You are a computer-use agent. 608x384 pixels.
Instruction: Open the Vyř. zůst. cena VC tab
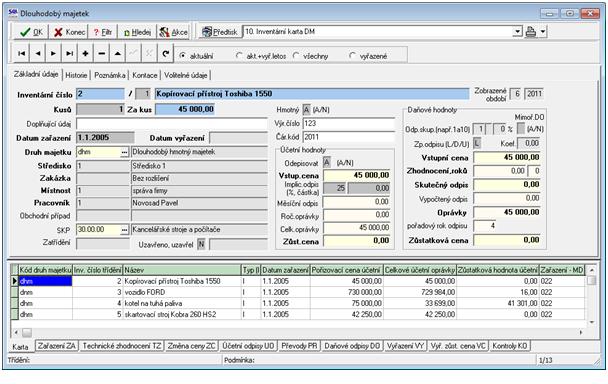point(458,346)
